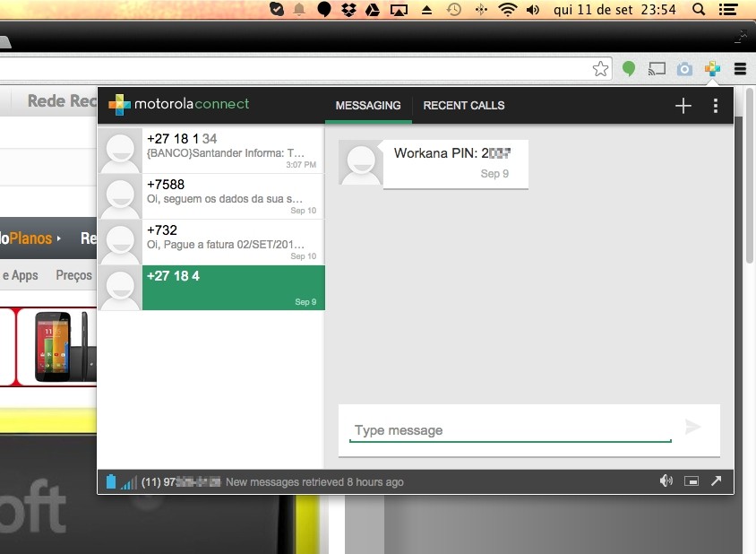Open macOS Spotlight search
The image size is (756, 554).
click(x=699, y=10)
